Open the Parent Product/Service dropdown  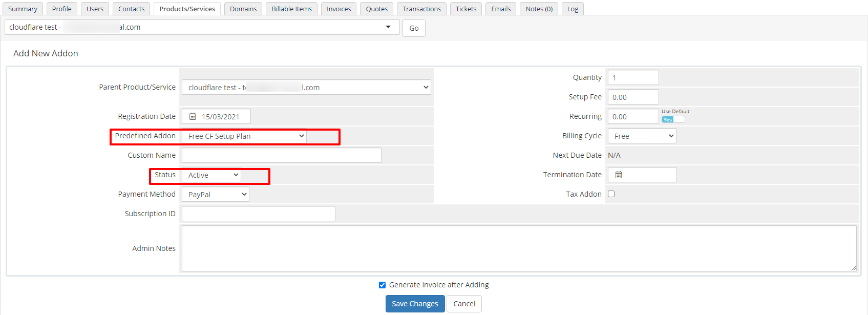306,88
